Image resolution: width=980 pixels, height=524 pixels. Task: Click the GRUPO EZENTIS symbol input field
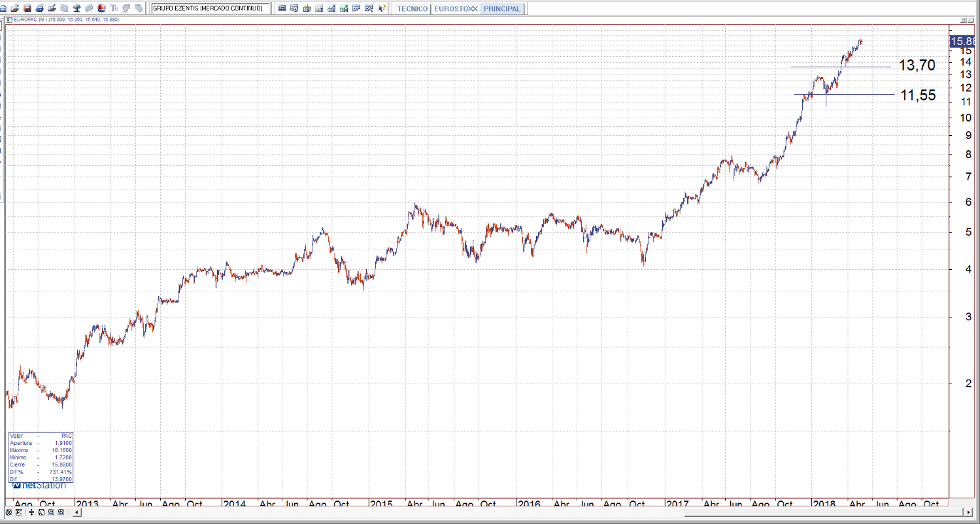[210, 8]
